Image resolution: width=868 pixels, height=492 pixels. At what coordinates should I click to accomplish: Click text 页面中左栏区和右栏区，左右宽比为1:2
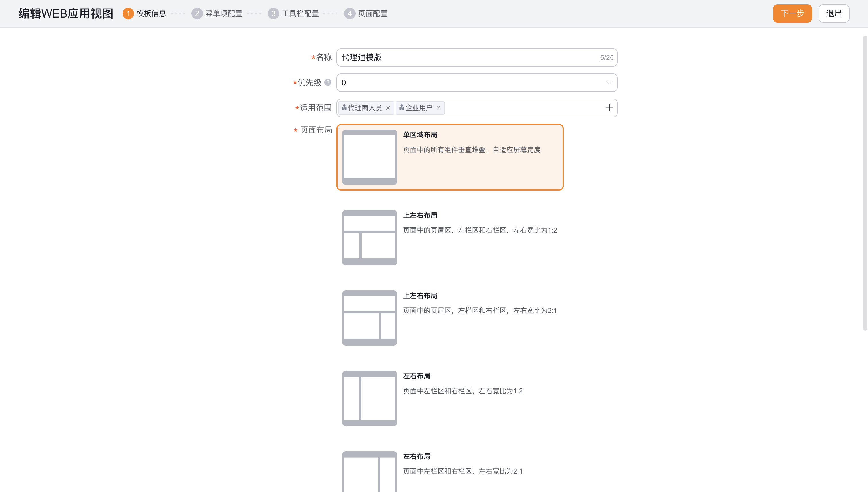point(462,391)
